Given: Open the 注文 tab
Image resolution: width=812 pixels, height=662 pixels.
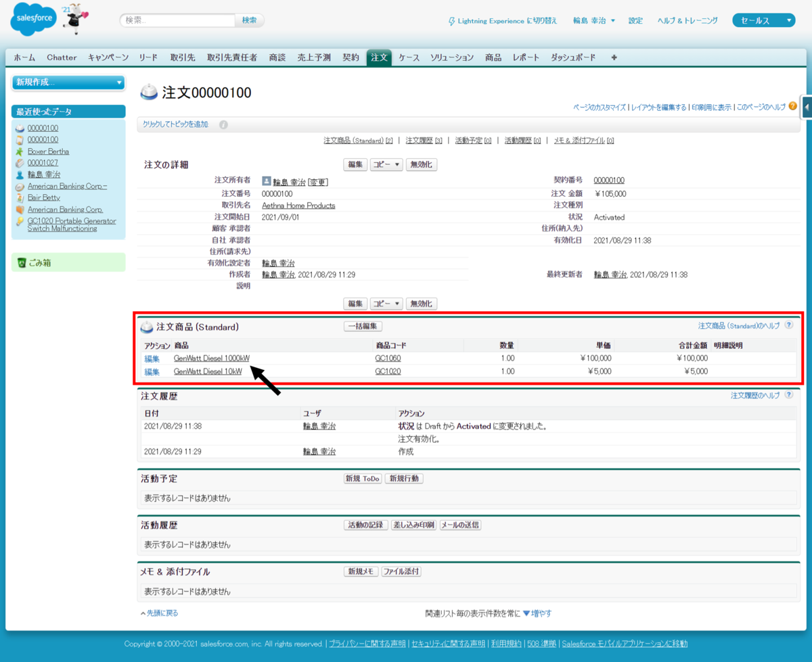Looking at the screenshot, I should [x=379, y=57].
